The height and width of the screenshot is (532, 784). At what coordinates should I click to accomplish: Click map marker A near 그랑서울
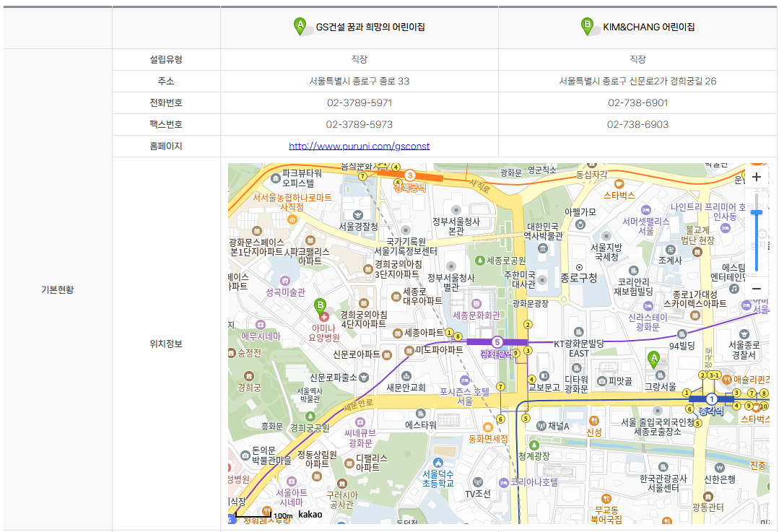click(x=653, y=360)
